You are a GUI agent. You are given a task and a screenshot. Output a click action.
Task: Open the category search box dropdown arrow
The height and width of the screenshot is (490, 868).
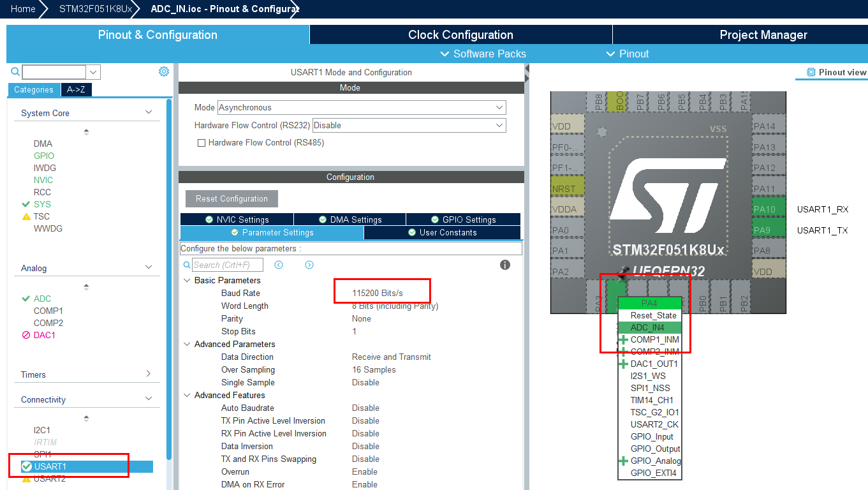click(x=94, y=72)
